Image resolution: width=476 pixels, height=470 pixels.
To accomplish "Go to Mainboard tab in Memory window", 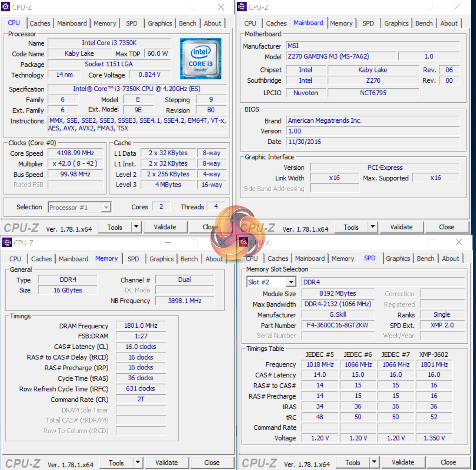I will (73, 259).
